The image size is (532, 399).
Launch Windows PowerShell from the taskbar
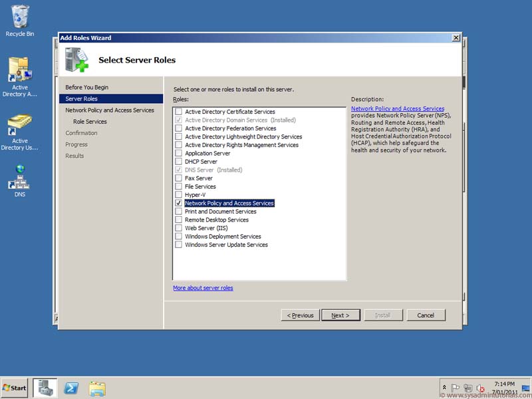click(x=71, y=388)
